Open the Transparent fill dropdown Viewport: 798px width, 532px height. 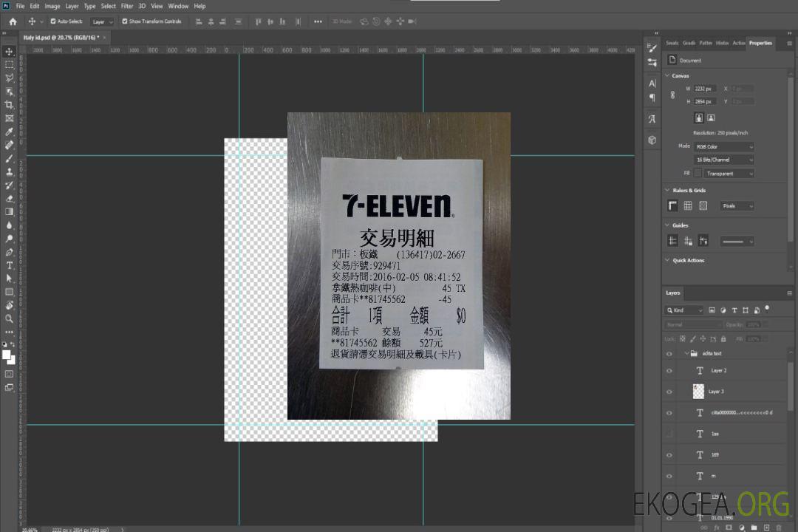click(x=729, y=174)
